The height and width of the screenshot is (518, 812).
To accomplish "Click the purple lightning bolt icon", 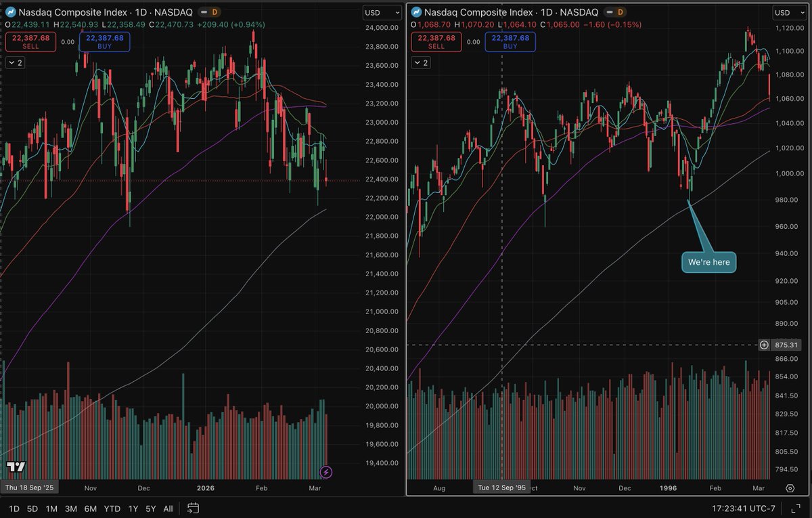I will 326,472.
